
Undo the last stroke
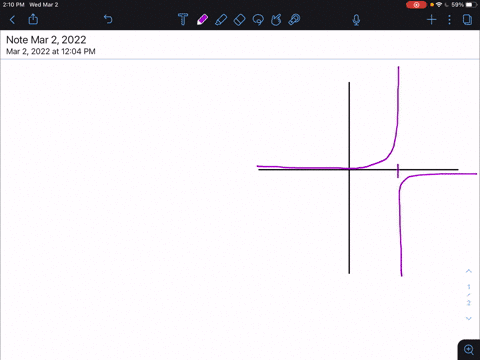pyautogui.click(x=108, y=19)
